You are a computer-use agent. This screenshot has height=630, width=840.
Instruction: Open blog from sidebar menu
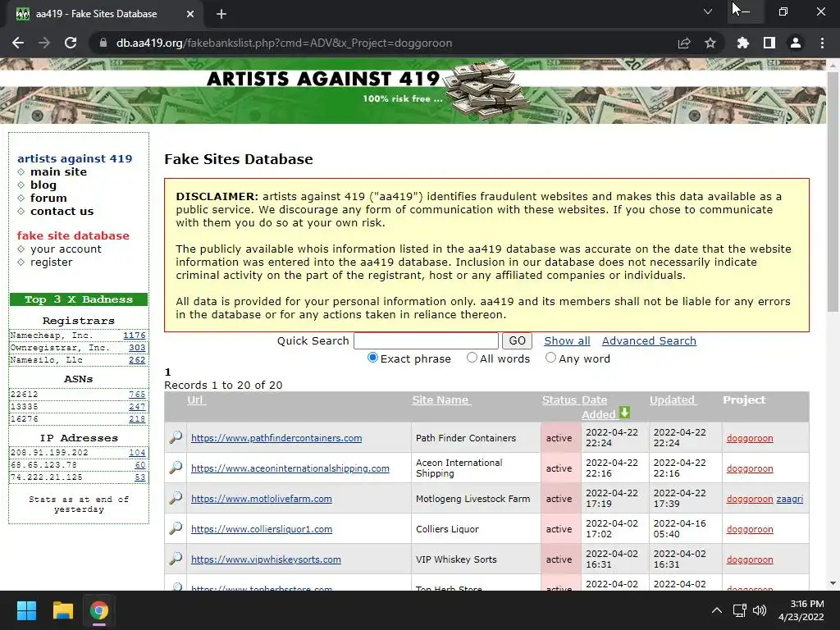(x=43, y=185)
